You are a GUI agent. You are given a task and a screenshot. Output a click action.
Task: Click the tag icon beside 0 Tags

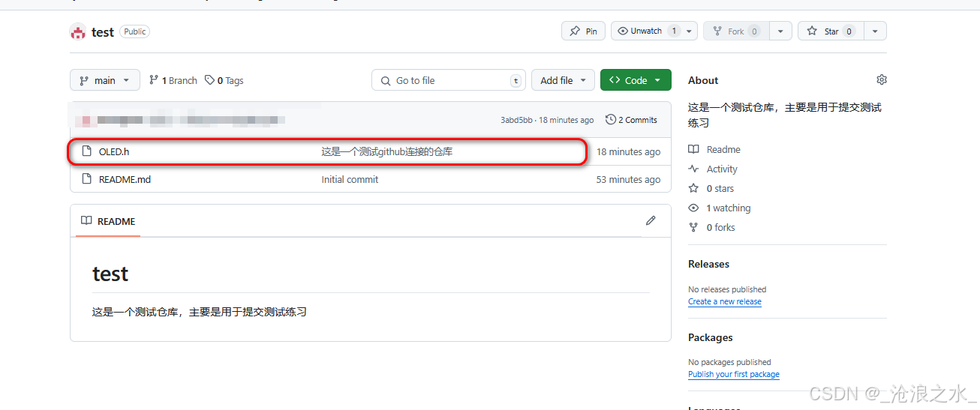click(210, 80)
